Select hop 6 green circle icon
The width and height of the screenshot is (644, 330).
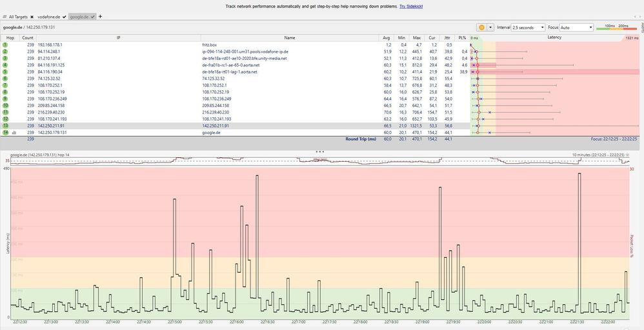[5, 79]
